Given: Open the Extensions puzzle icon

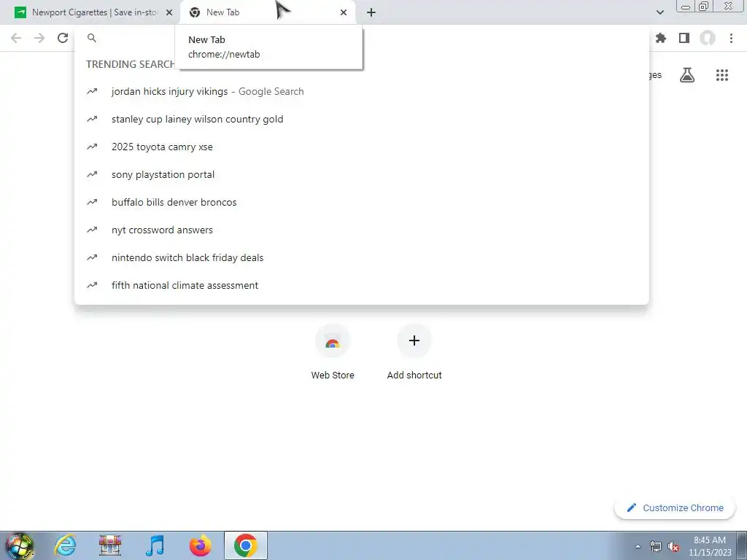Looking at the screenshot, I should (x=661, y=38).
